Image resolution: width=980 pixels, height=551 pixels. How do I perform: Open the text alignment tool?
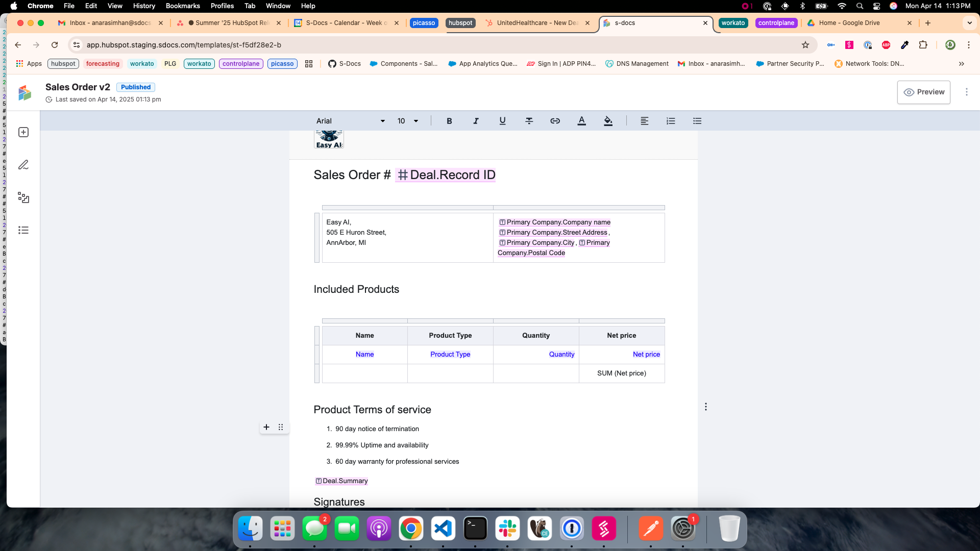click(x=644, y=121)
